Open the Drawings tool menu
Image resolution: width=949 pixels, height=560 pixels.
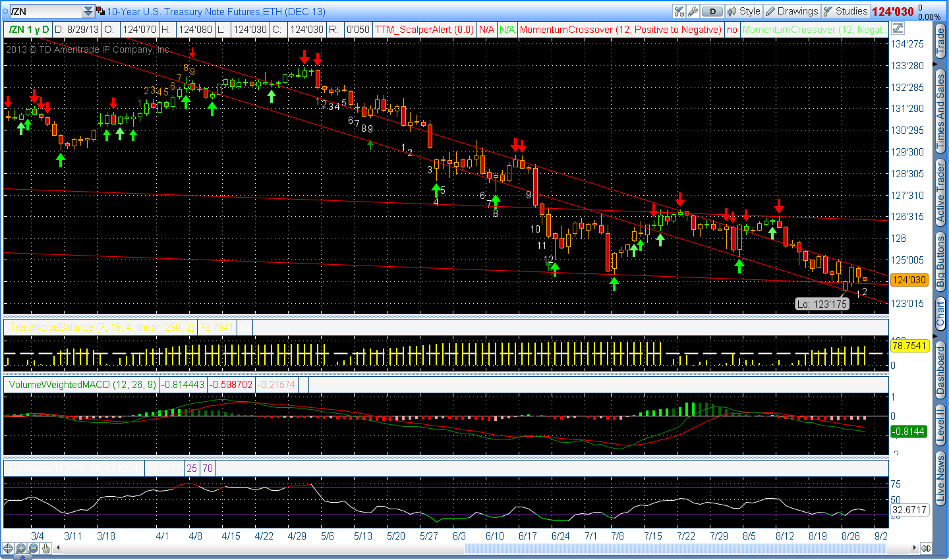point(791,11)
